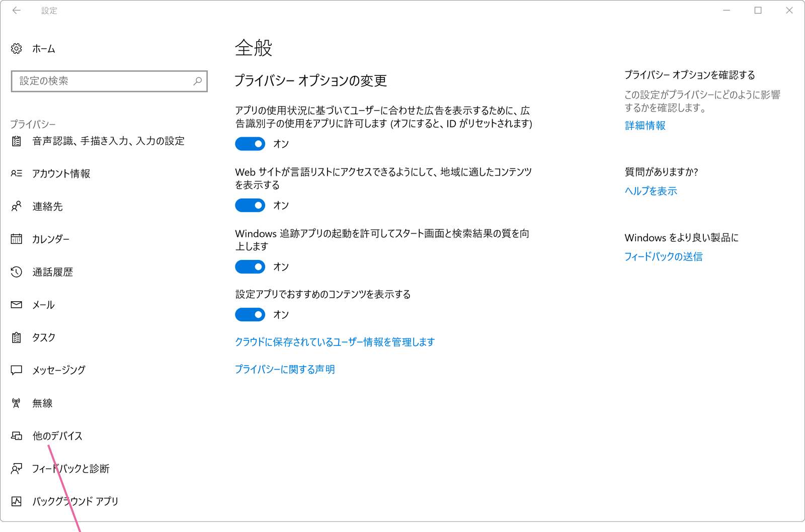805x532 pixels.
Task: Disable Windows app launch tracking toggle
Action: [250, 267]
